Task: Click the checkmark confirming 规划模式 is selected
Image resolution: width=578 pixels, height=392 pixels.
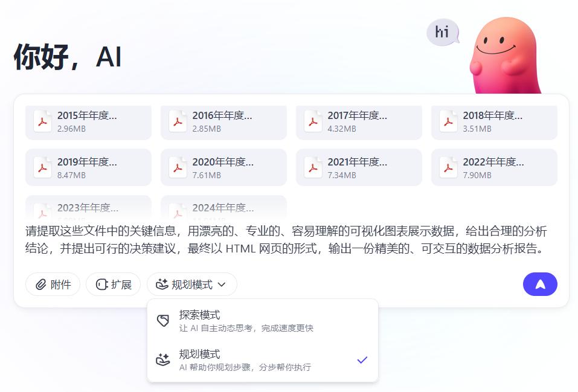Action: tap(362, 360)
